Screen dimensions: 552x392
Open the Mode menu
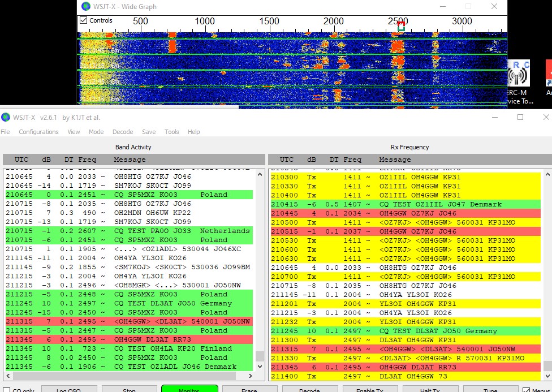click(x=96, y=132)
